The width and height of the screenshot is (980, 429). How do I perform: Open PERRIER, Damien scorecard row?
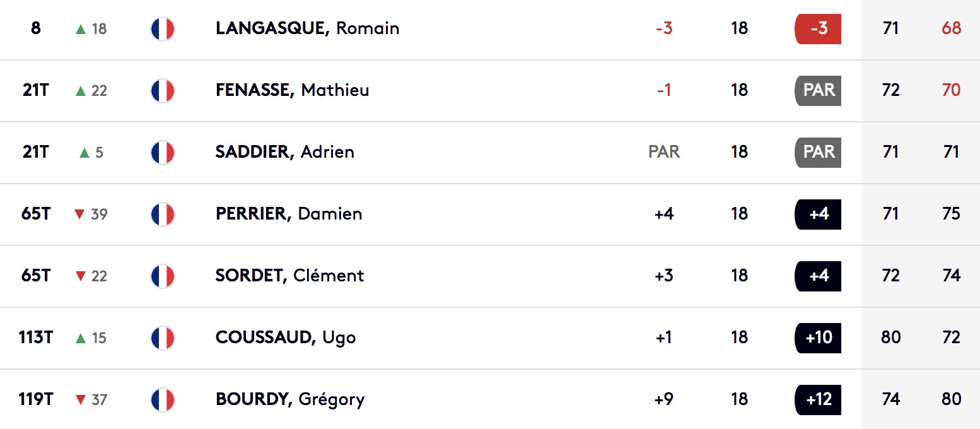[289, 214]
